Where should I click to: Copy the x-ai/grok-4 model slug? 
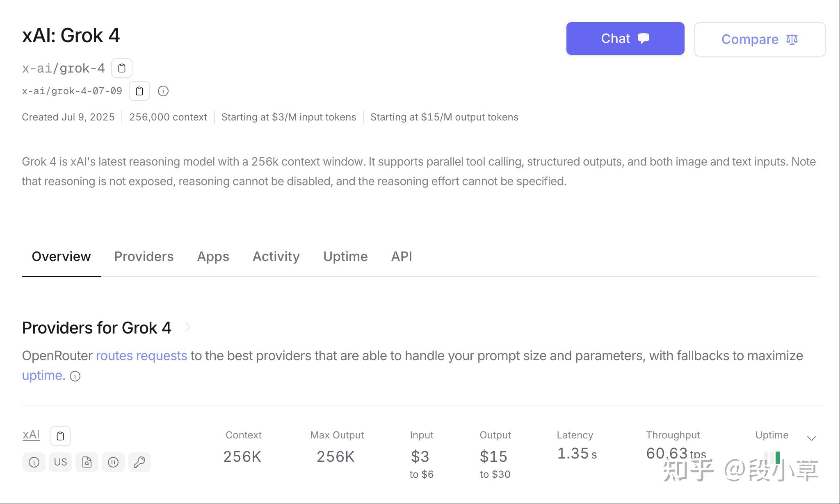click(122, 68)
